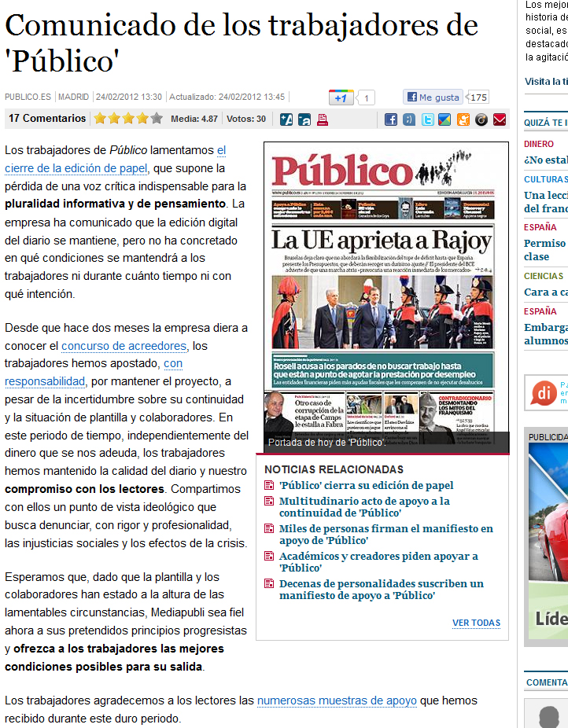Share the article on Facebook icon

[x=390, y=119]
